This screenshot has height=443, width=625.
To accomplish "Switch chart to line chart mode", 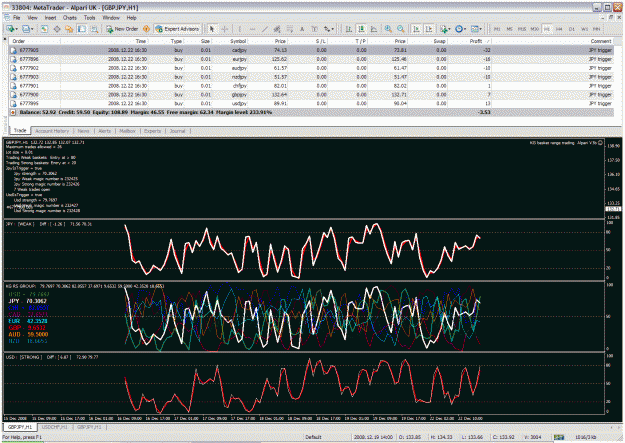I will click(374, 29).
